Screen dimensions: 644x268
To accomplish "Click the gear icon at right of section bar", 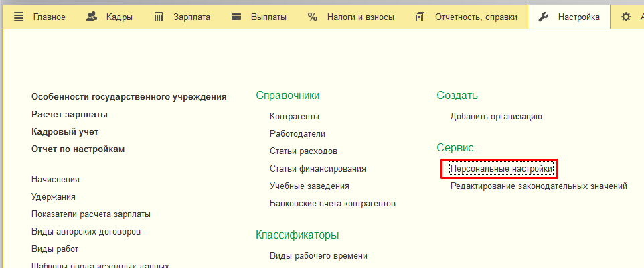I will click(x=625, y=17).
